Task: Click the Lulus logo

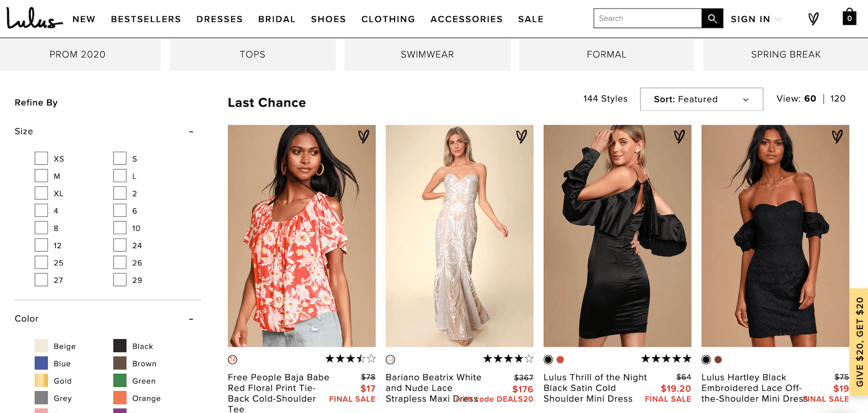Action: tap(34, 19)
